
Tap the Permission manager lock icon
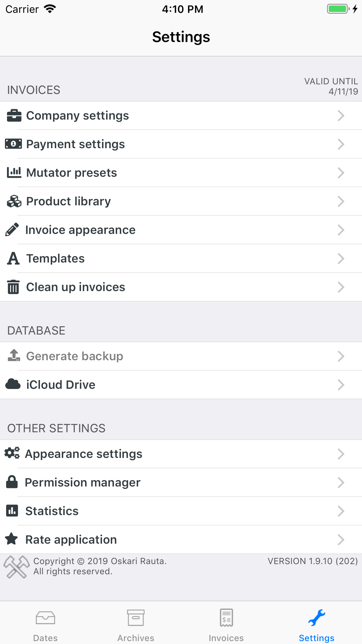coord(13,482)
